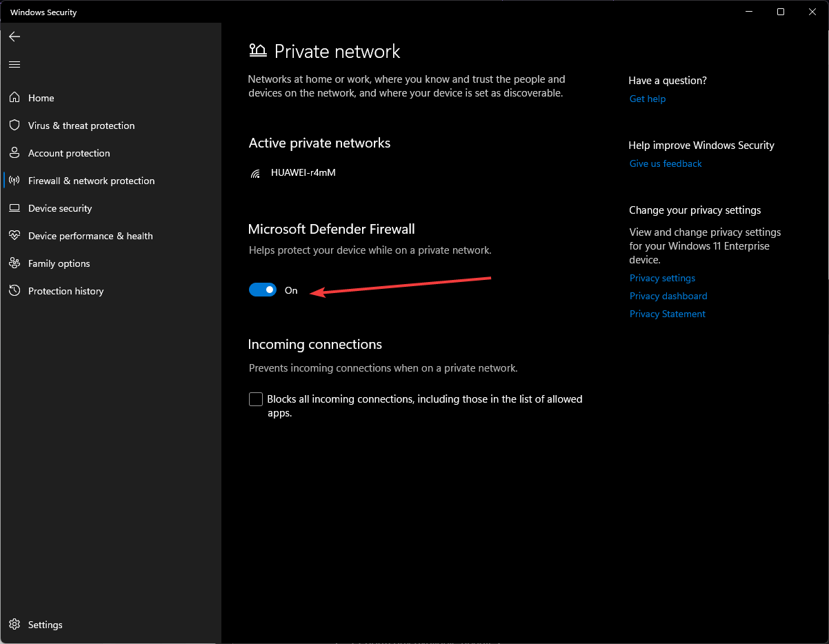
Task: Navigate to Firewall & network protection section
Action: [90, 180]
